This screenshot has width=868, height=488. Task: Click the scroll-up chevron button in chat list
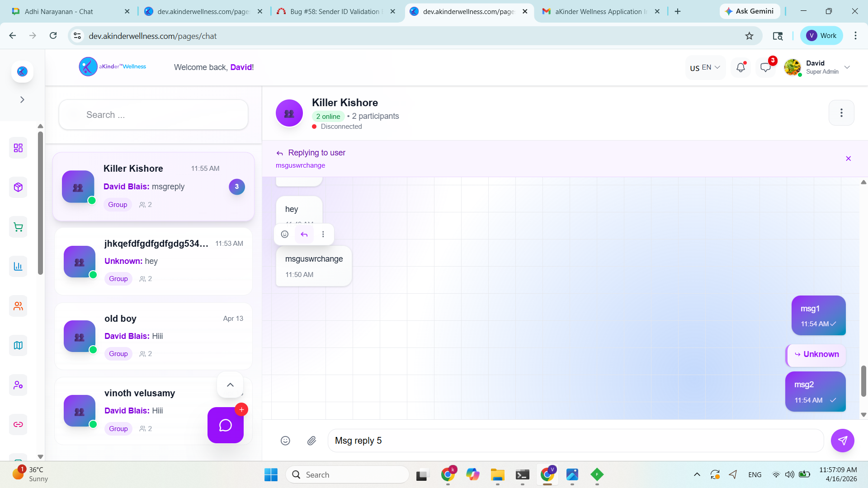coord(230,385)
